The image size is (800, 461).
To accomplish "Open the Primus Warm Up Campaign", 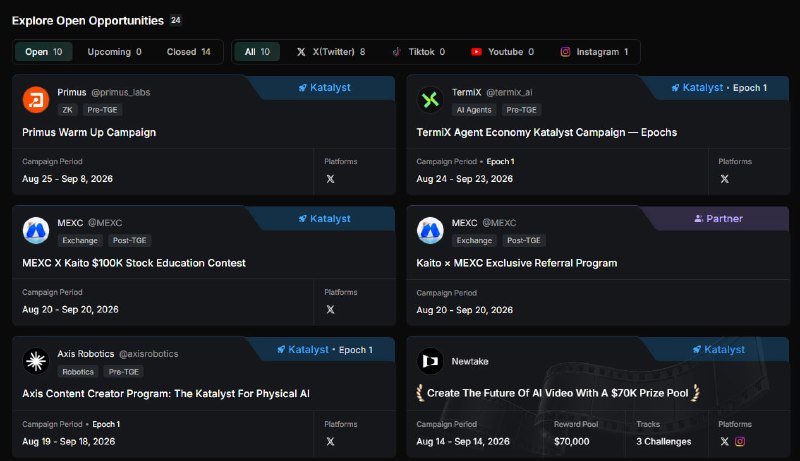I will [89, 133].
